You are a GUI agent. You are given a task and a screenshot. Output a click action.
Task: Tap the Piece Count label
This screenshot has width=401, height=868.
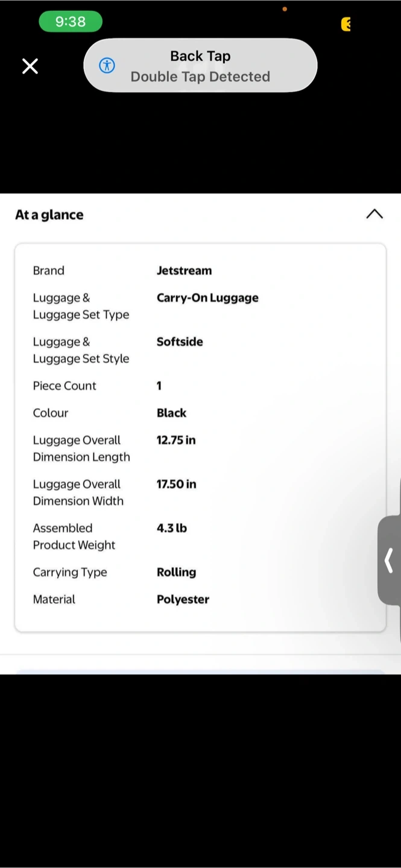[x=65, y=386]
